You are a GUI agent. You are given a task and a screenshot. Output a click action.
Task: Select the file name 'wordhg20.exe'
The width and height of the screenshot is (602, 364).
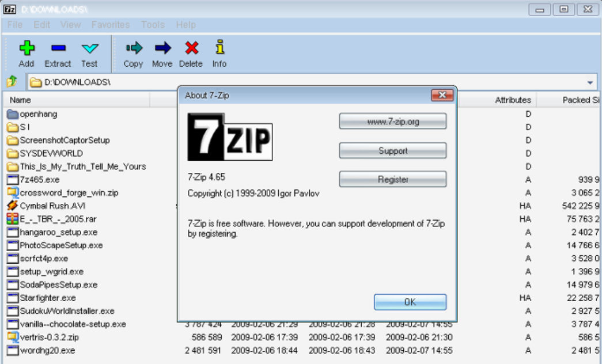[48, 350]
